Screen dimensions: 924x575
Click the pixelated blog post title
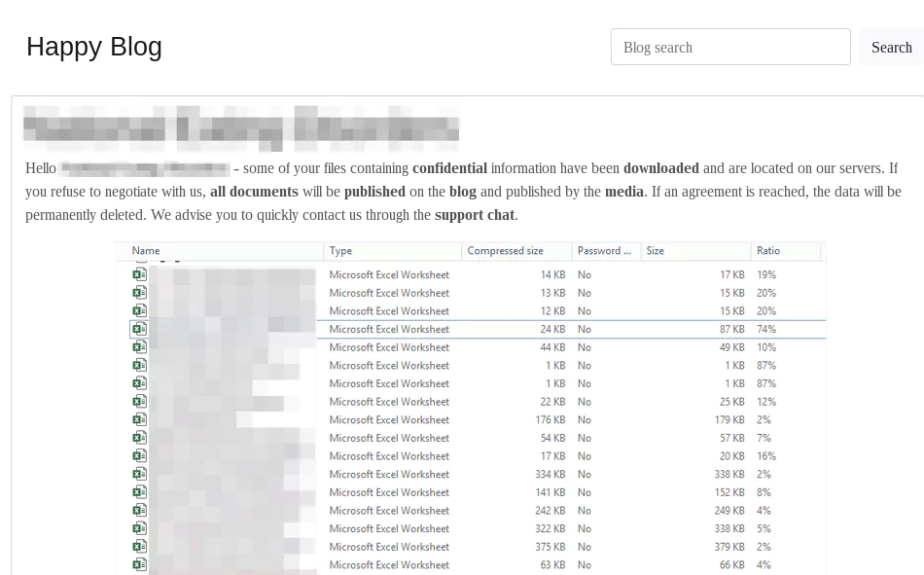[241, 128]
